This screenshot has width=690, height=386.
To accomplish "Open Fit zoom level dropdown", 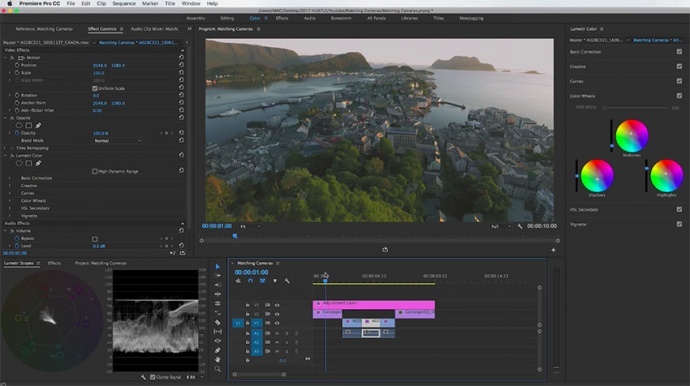I will click(250, 226).
